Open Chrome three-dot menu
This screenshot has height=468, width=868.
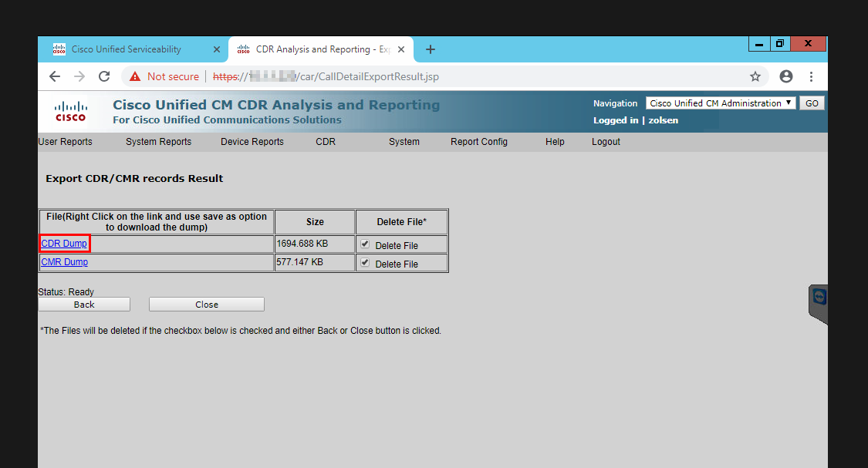pos(811,76)
